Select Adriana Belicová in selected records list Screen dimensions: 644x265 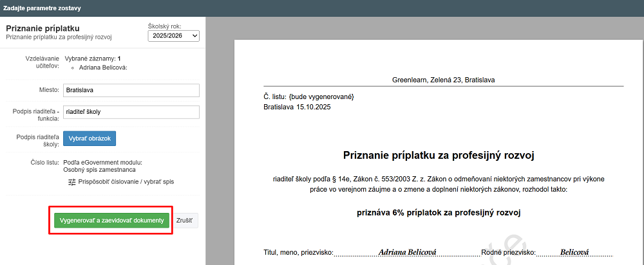103,68
